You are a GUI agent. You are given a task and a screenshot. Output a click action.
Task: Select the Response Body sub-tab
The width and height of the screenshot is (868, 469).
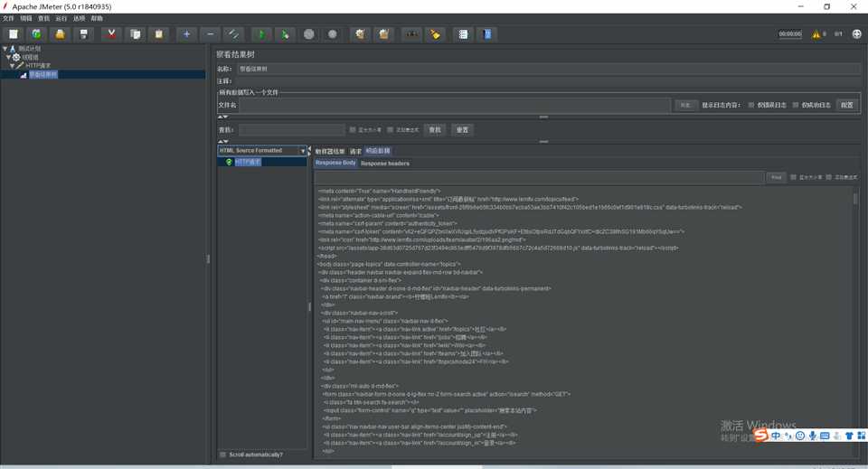pos(336,164)
